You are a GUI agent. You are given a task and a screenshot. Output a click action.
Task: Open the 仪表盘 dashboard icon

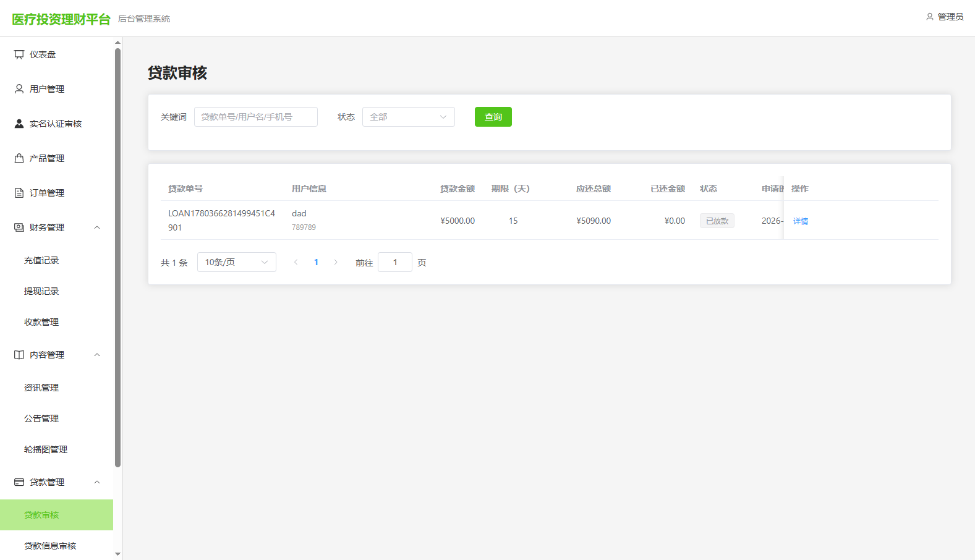(19, 54)
